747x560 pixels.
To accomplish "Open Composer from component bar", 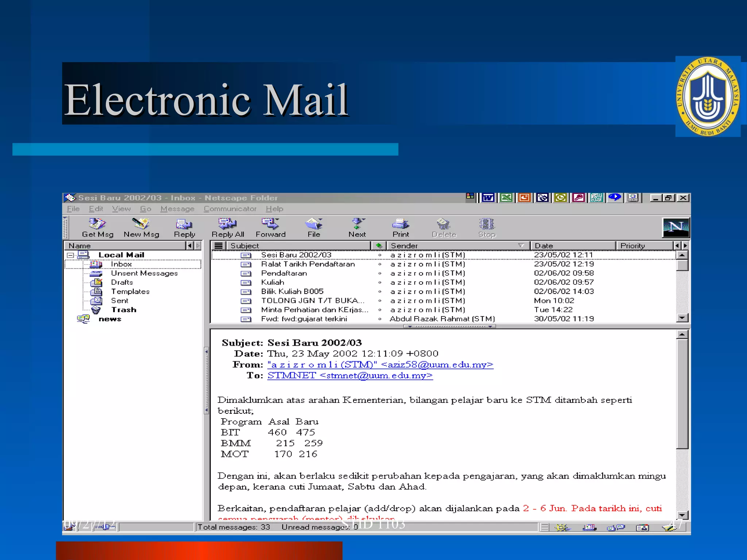I will 670,527.
